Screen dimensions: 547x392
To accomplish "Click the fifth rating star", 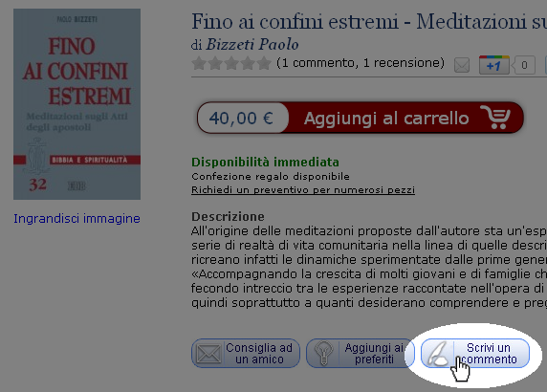I will (264, 63).
